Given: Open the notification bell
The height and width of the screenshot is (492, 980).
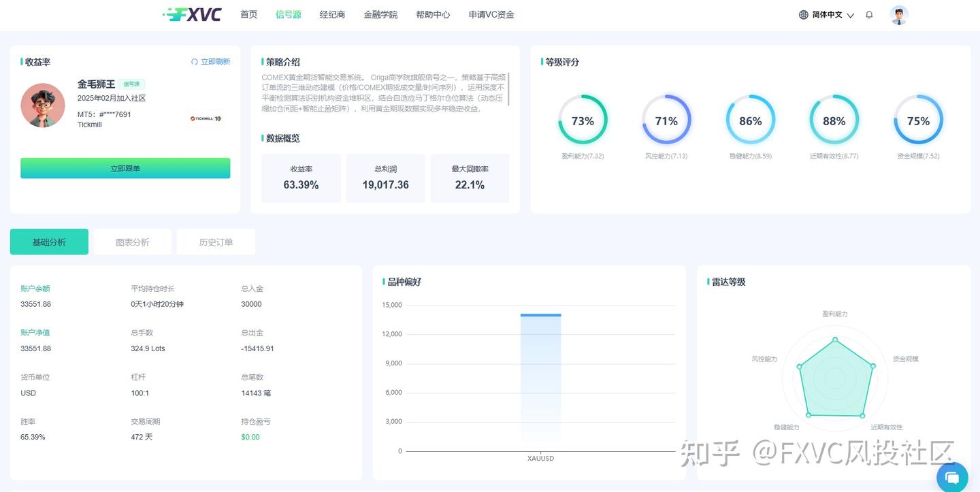Looking at the screenshot, I should [x=869, y=14].
